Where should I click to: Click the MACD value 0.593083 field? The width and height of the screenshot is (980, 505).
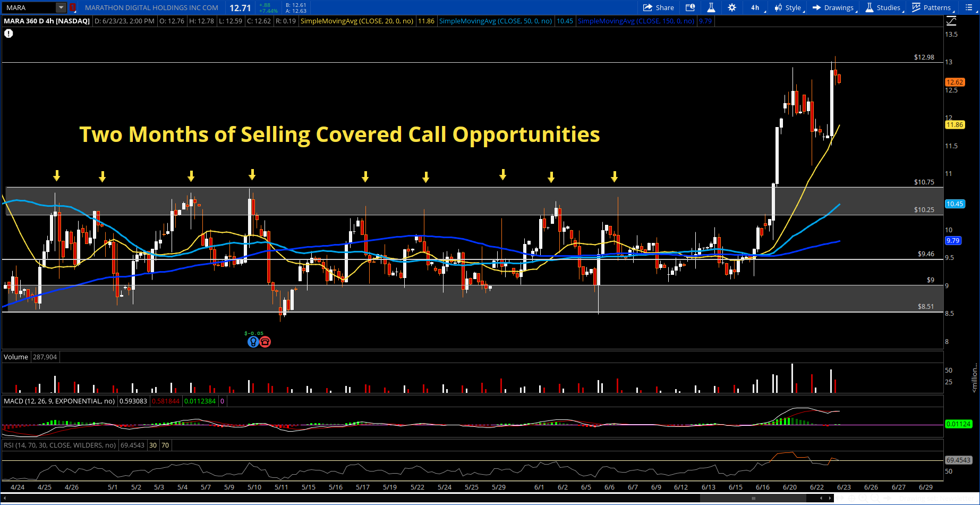133,401
